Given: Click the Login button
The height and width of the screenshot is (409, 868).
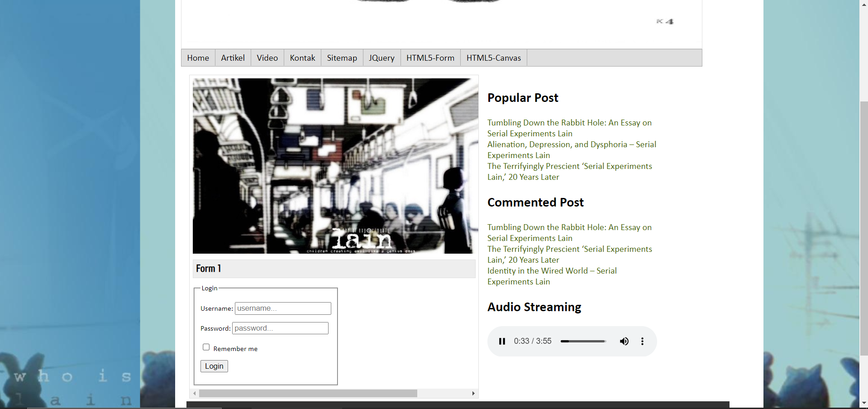Looking at the screenshot, I should (x=214, y=366).
